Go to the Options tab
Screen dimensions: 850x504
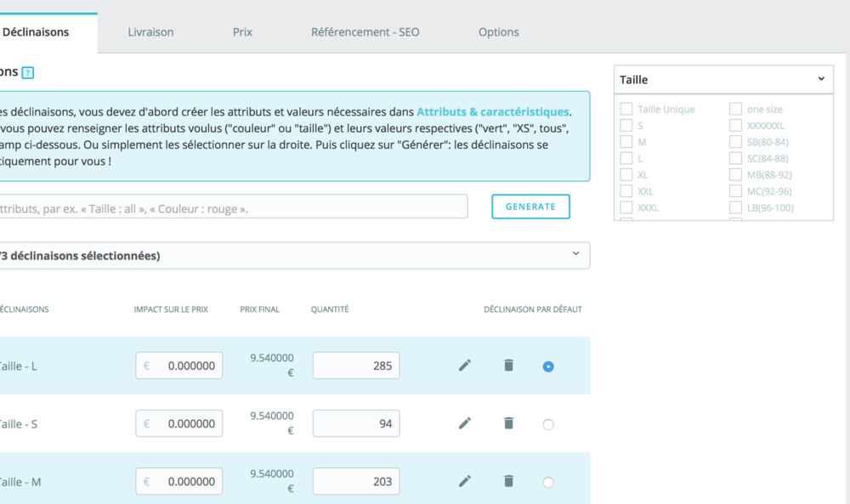(x=498, y=32)
